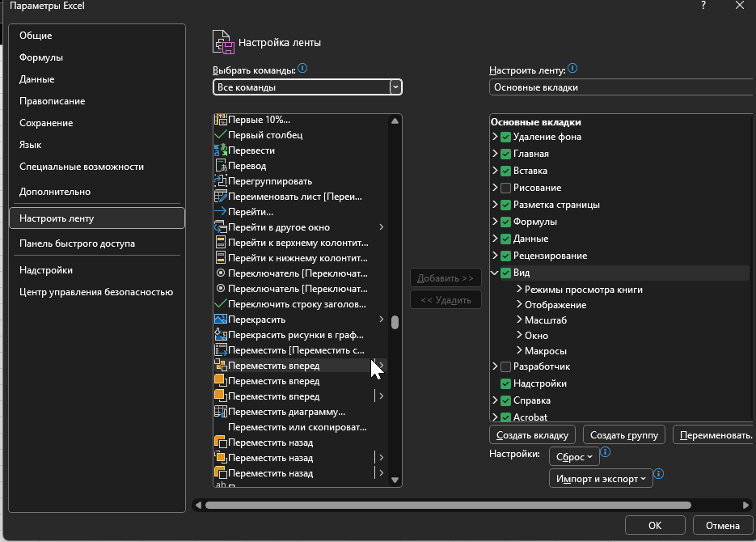
Task: Click the info icon next to "Настроить ленту:"
Action: pos(572,69)
